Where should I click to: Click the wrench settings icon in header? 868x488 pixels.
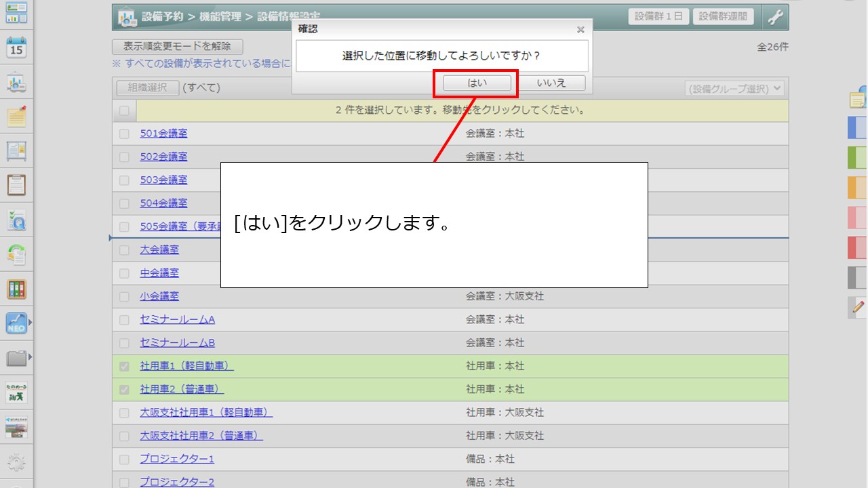click(775, 18)
